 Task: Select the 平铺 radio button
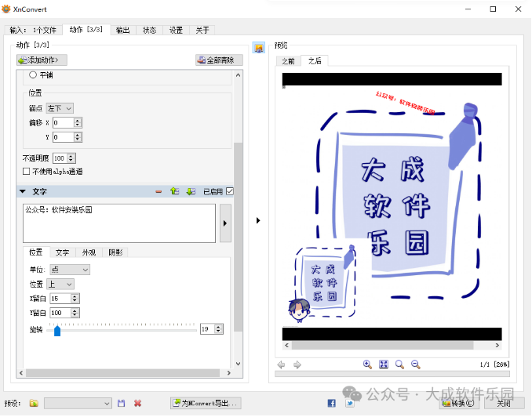pos(33,75)
